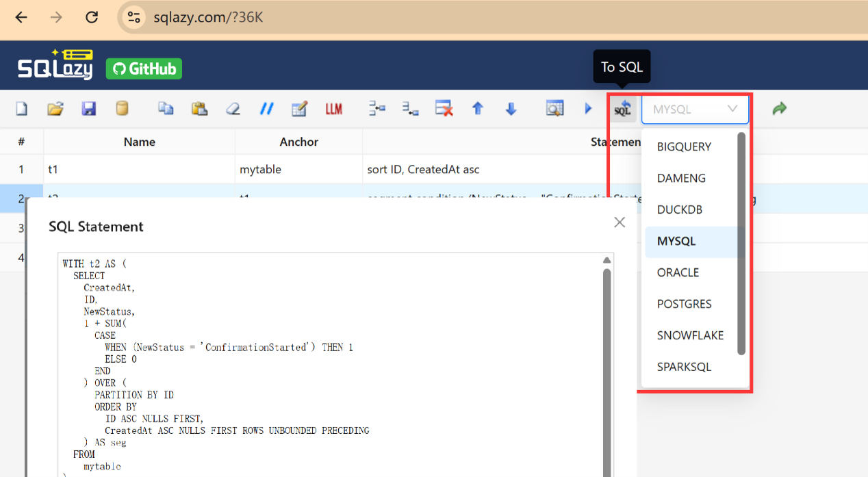This screenshot has width=868, height=477.
Task: Create a new file with the blank page icon
Action: tap(22, 109)
